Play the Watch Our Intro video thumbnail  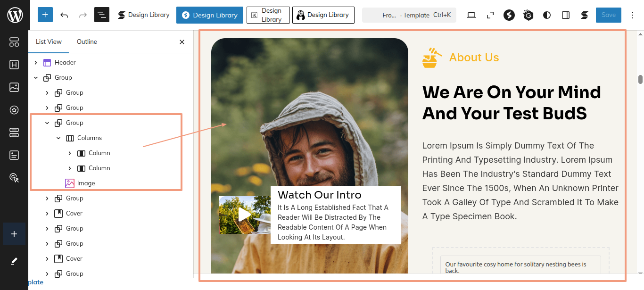(244, 215)
